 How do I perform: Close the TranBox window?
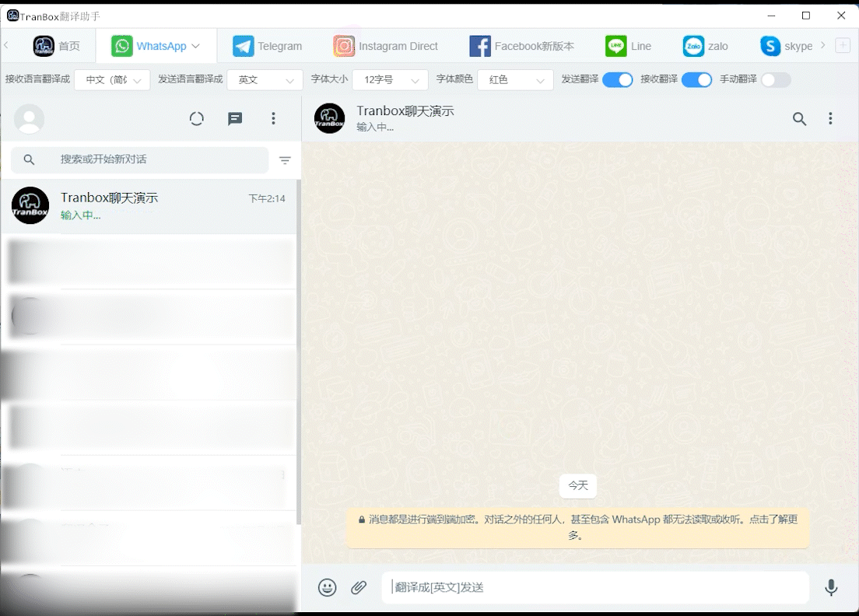tap(841, 16)
